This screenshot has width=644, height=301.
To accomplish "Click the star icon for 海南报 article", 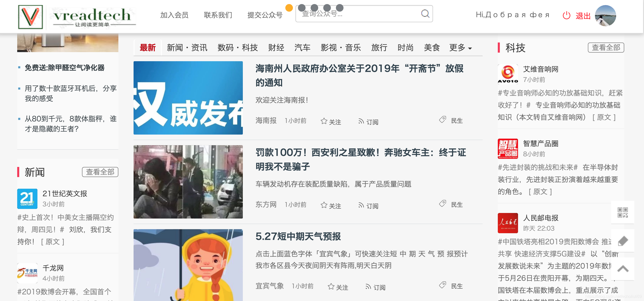I will click(x=324, y=121).
